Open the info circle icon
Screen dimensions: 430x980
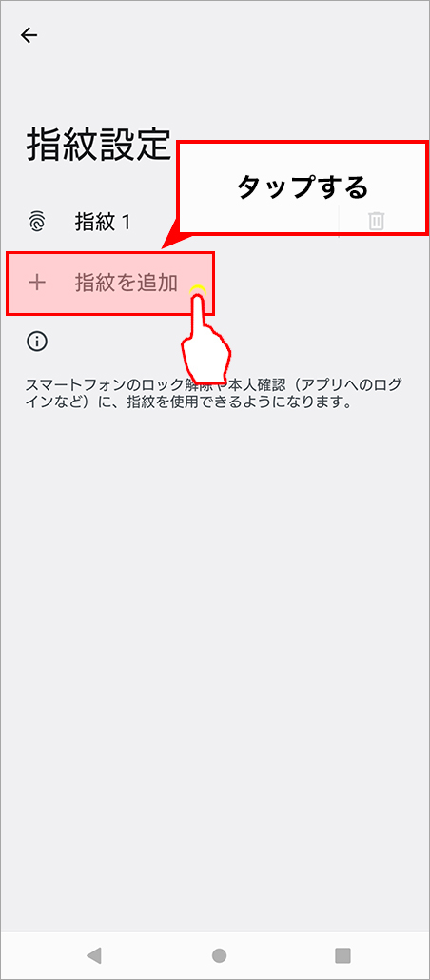37,342
